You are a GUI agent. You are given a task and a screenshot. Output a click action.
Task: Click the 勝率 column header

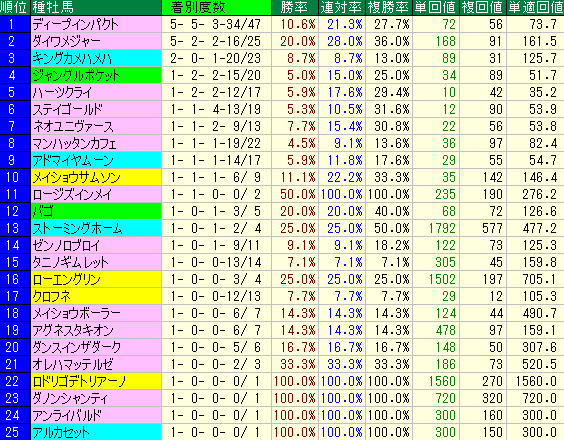[295, 7]
